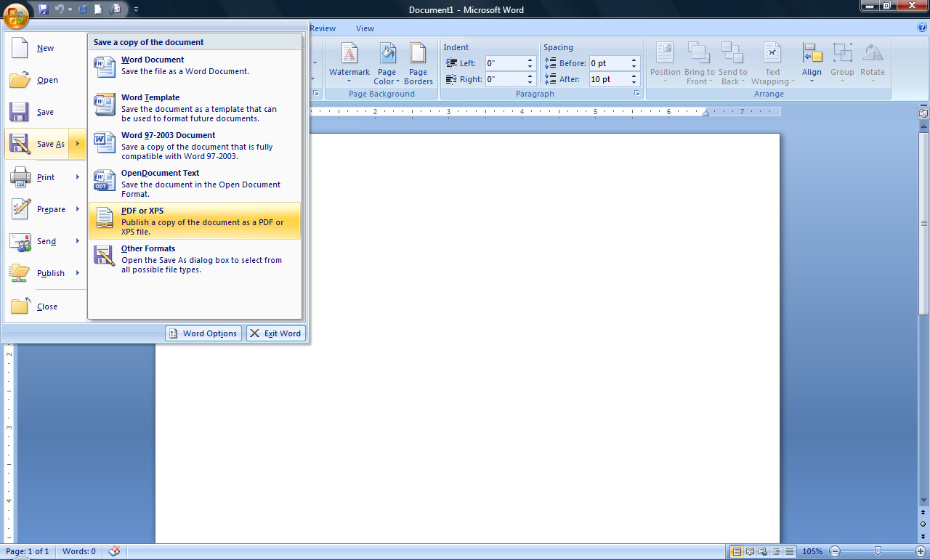Toggle the ruler button above vertical scrollbar
The image size is (930, 560).
click(923, 113)
